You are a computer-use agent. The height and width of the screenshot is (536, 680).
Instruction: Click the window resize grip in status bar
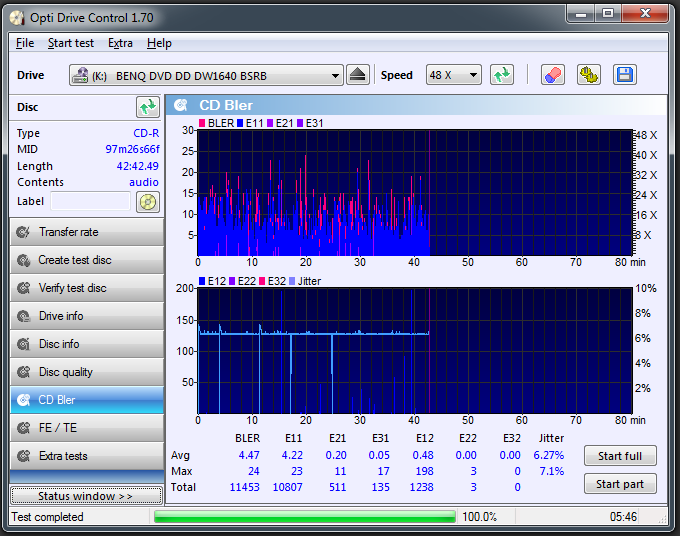pos(662,519)
